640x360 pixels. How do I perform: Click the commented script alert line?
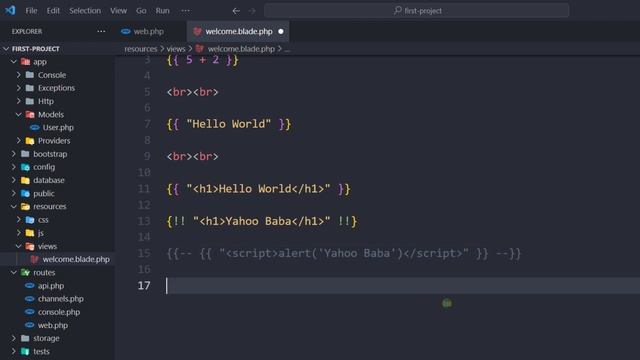point(344,253)
